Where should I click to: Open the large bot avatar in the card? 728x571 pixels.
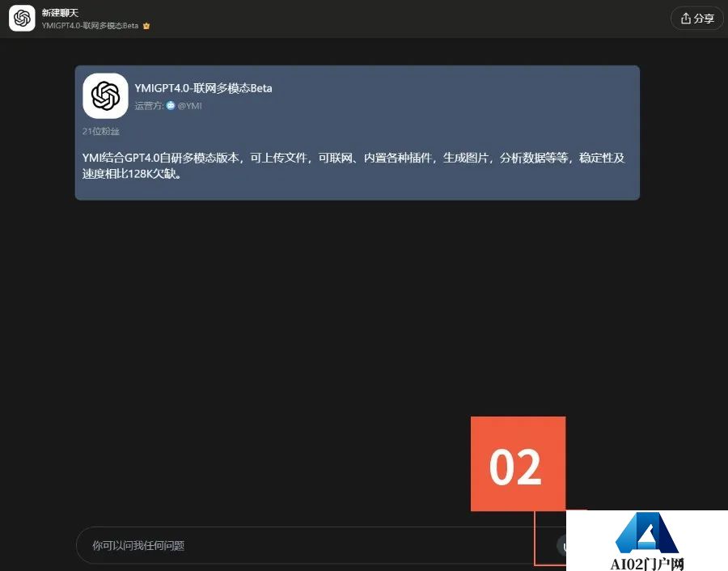[x=105, y=95]
